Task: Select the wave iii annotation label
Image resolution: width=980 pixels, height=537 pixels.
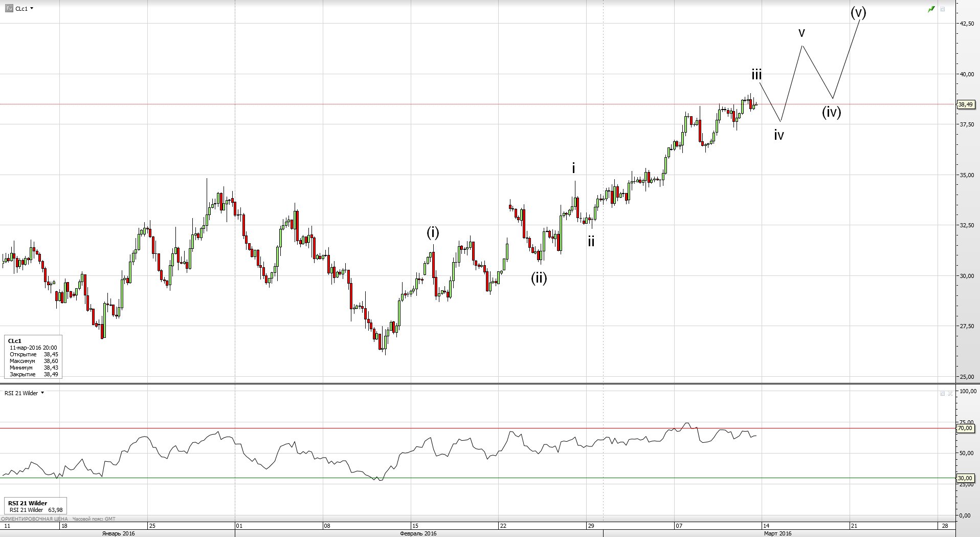Action: 756,75
